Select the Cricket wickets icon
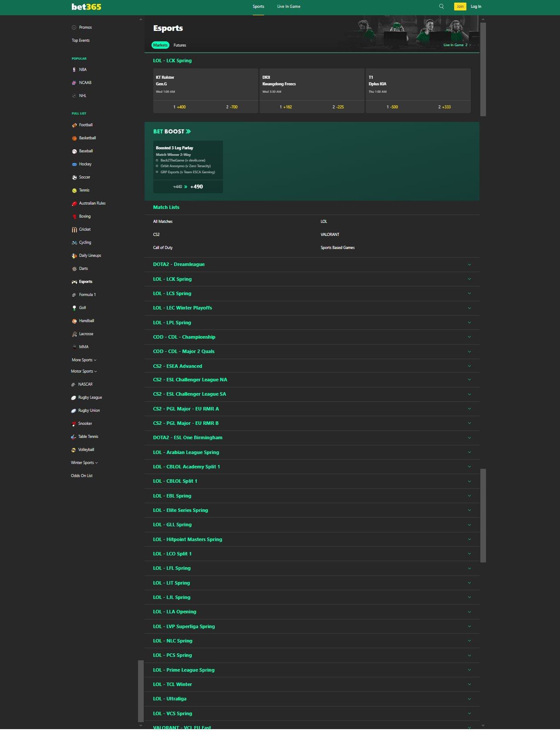The image size is (560, 740). (x=74, y=229)
